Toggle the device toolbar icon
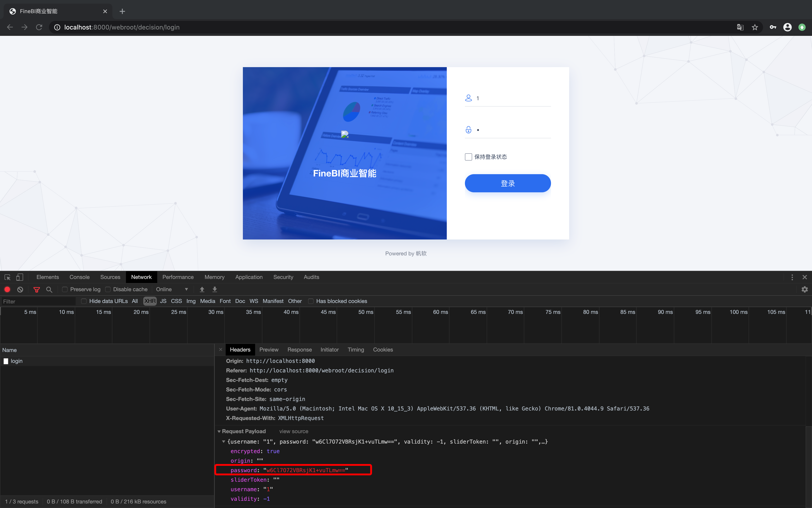The height and width of the screenshot is (508, 812). pyautogui.click(x=20, y=277)
